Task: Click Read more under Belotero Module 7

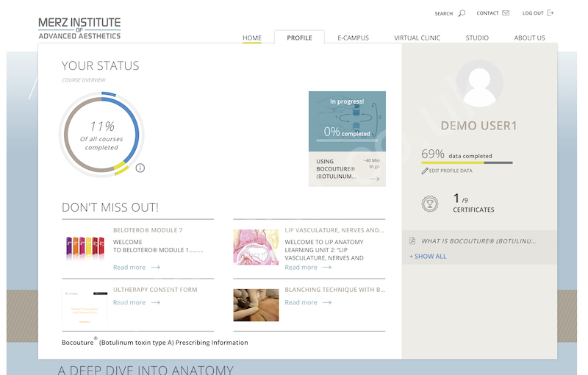Action: pos(129,268)
